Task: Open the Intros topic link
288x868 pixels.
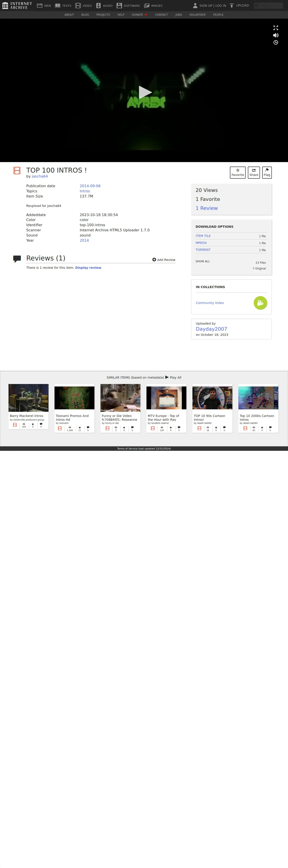Action: point(85,191)
